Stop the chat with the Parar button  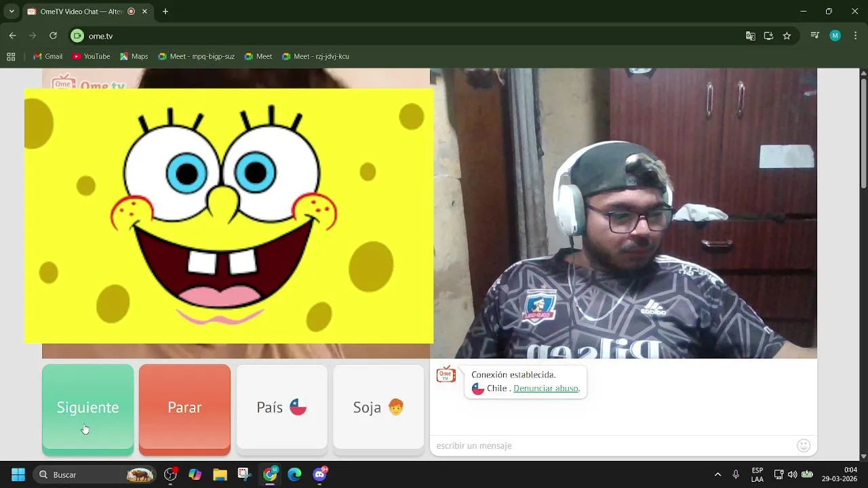coord(184,409)
